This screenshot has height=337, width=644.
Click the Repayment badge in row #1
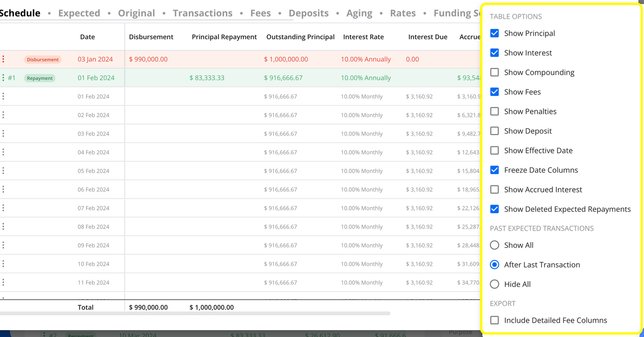[x=40, y=78]
